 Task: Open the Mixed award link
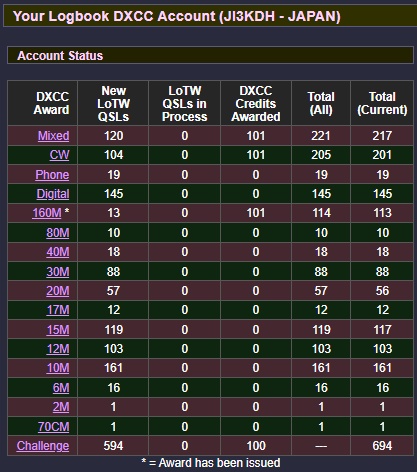[53, 136]
